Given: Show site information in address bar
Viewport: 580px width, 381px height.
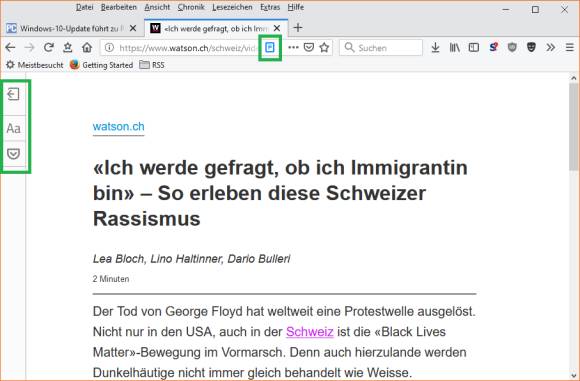Looking at the screenshot, I should tap(109, 48).
